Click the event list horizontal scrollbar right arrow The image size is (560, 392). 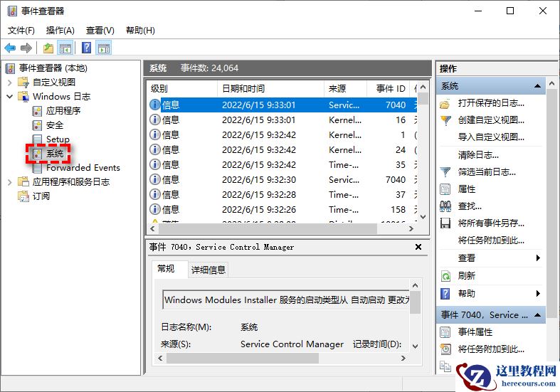click(x=411, y=228)
